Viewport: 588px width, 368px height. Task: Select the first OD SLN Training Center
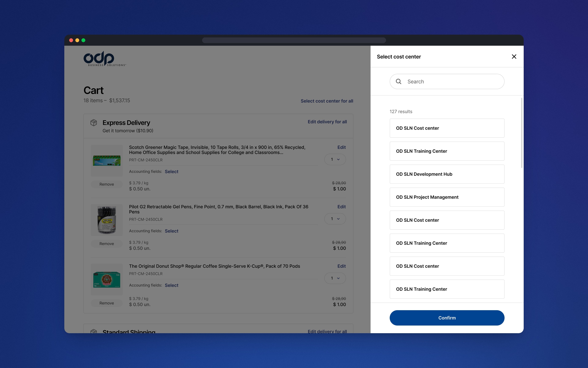coord(447,151)
